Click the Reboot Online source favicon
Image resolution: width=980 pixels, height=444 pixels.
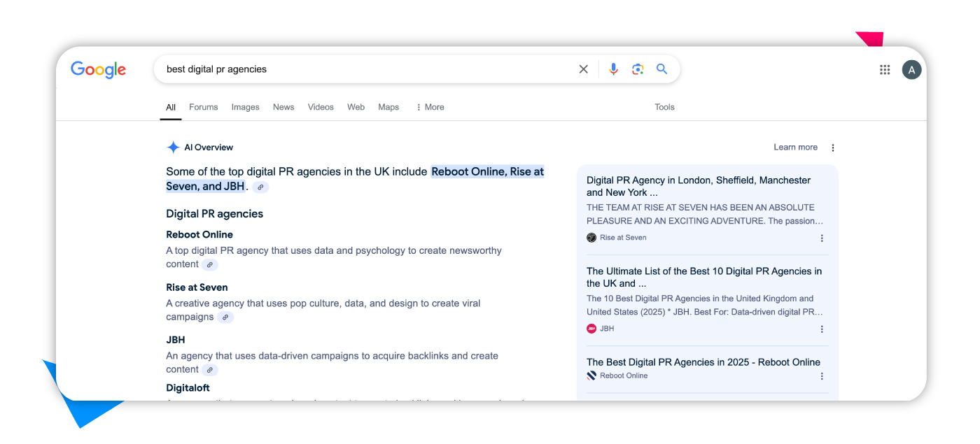[591, 375]
